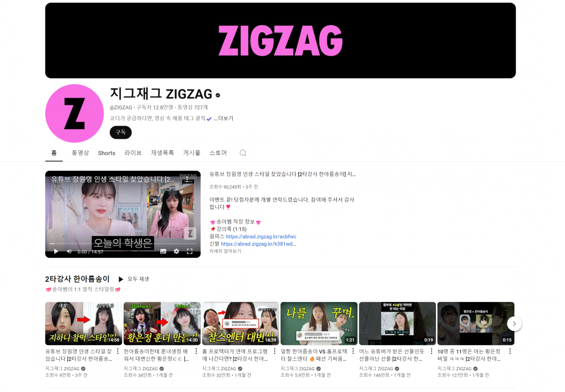This screenshot has width=565, height=392.
Task: Click the '조회수 90,245회 • 3주 전' text
Action: point(234,187)
